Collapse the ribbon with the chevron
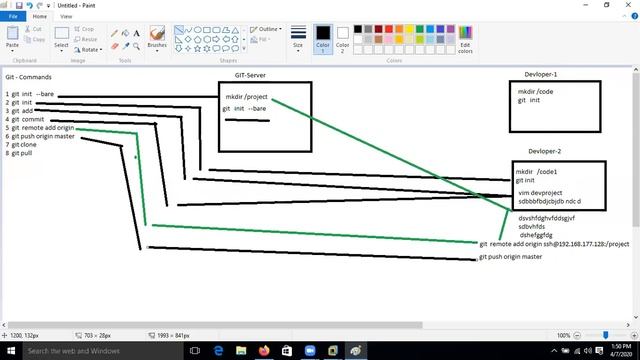Viewport: 640px width, 360px height. (624, 16)
